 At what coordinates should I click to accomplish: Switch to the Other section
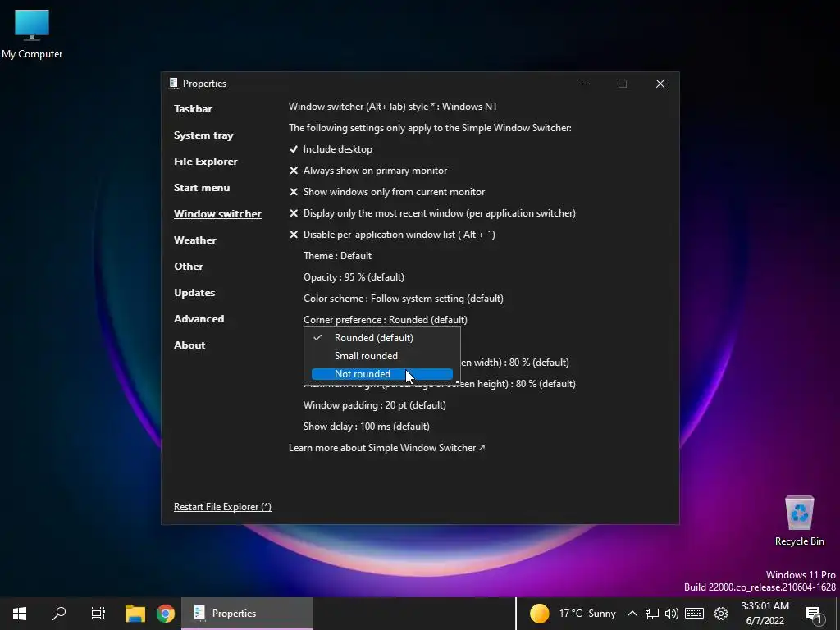(189, 267)
